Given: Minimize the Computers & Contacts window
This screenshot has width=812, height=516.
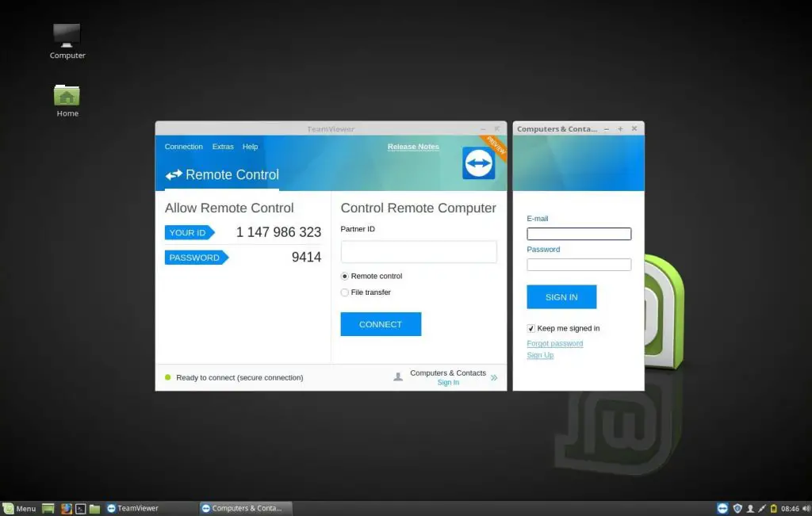Looking at the screenshot, I should coord(607,129).
